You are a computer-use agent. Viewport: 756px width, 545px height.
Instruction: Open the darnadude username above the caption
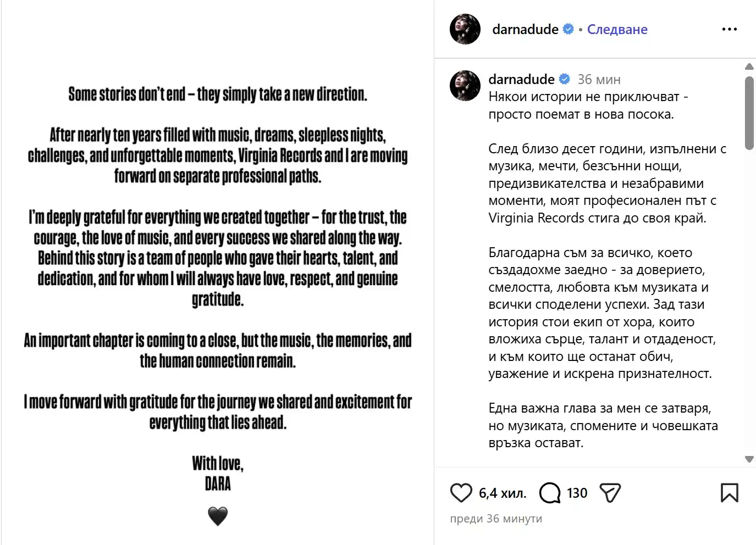click(521, 79)
